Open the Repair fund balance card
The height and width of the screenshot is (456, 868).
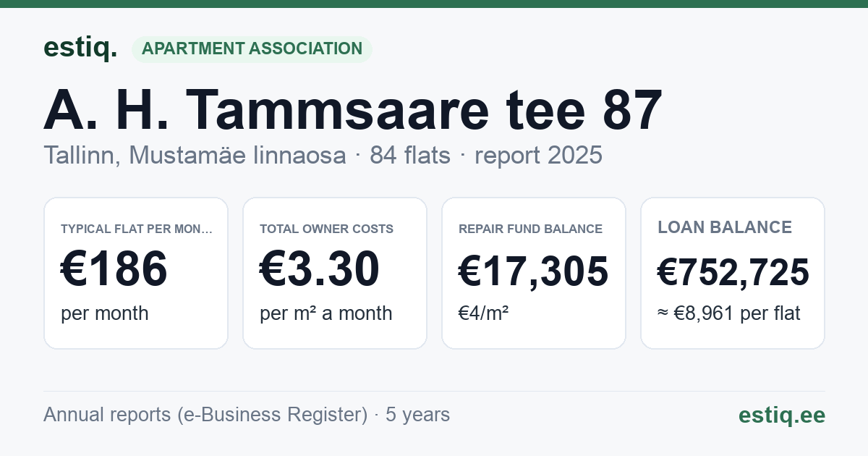[534, 273]
